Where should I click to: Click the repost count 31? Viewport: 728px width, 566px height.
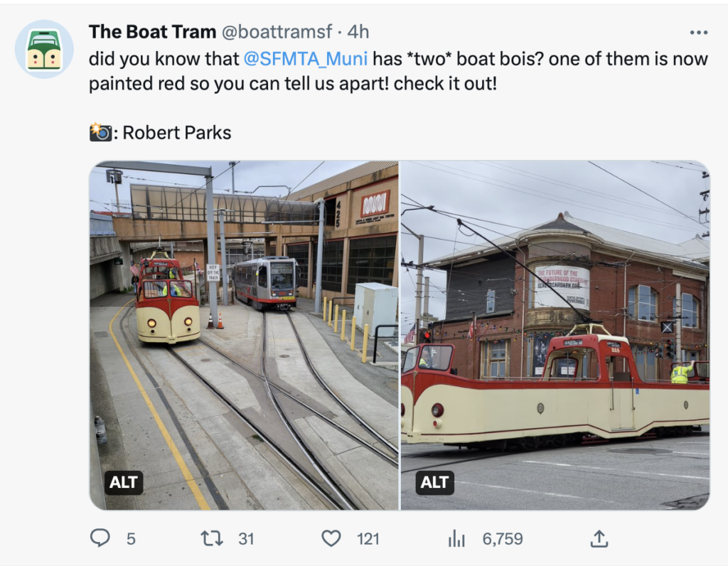[x=246, y=539]
